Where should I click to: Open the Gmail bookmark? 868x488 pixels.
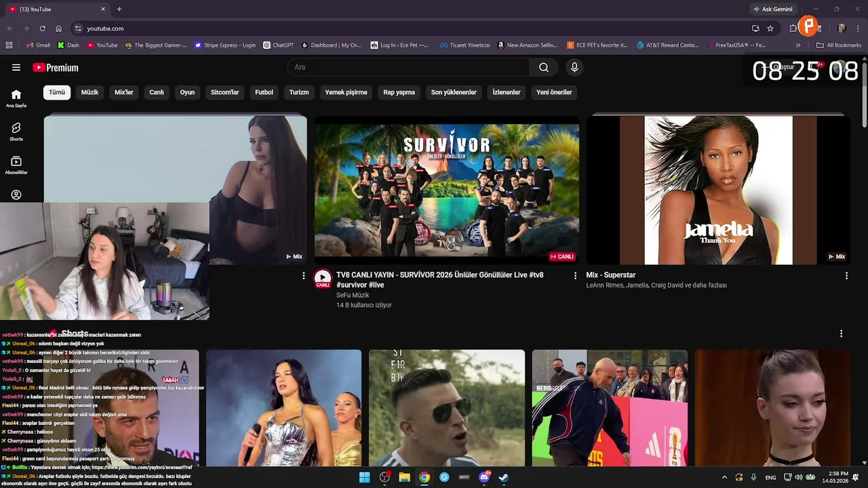39,45
